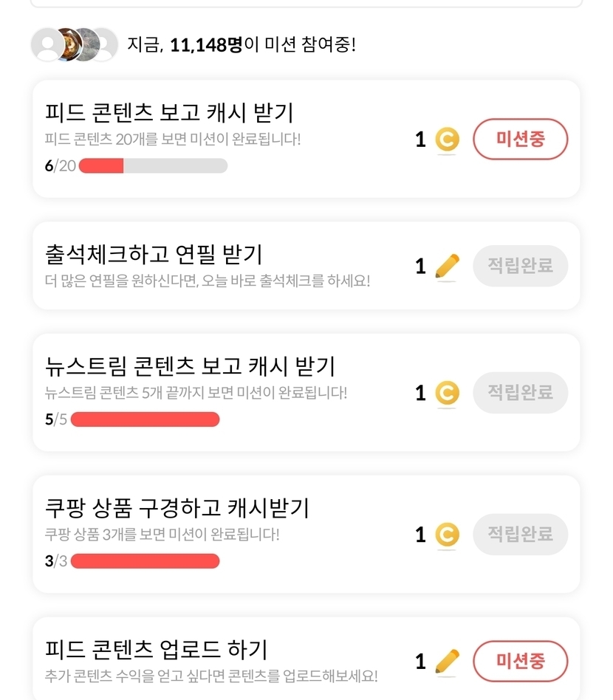The height and width of the screenshot is (700, 613).
Task: Click the 3/3 쿠팡 상품 progress bar
Action: pyautogui.click(x=145, y=561)
